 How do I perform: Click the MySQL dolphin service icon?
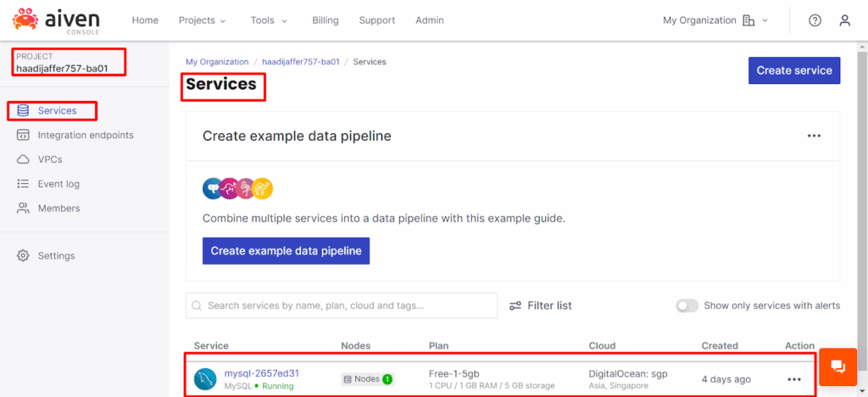pyautogui.click(x=204, y=379)
